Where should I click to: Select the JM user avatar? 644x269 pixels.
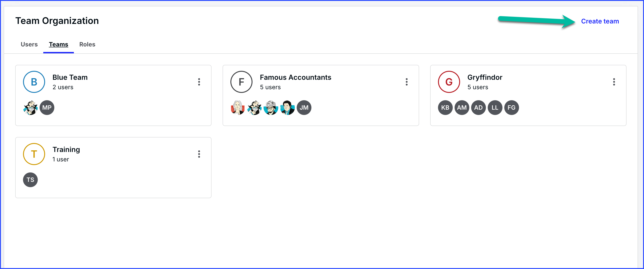(x=304, y=108)
